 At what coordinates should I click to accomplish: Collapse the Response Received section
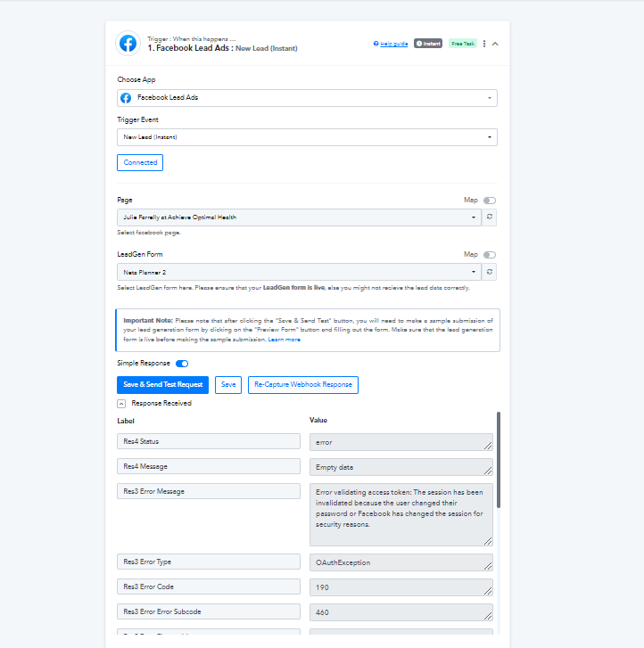[x=121, y=404]
